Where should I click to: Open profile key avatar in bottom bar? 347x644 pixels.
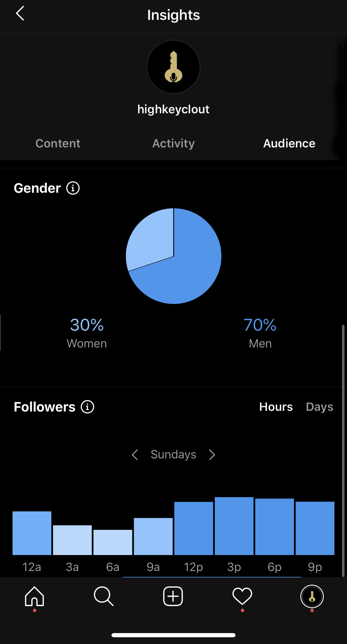pyautogui.click(x=312, y=596)
